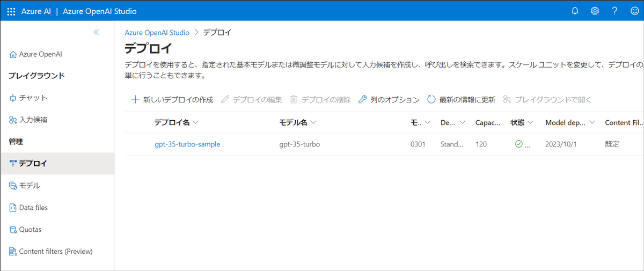This screenshot has width=644, height=271.
Task: Click 列のオプション button
Action: click(389, 99)
